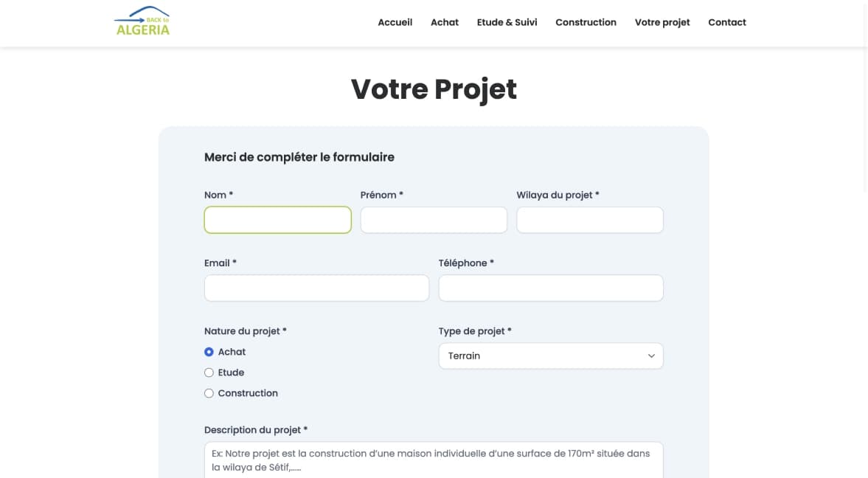Click the Description du projet textarea

[x=434, y=460]
